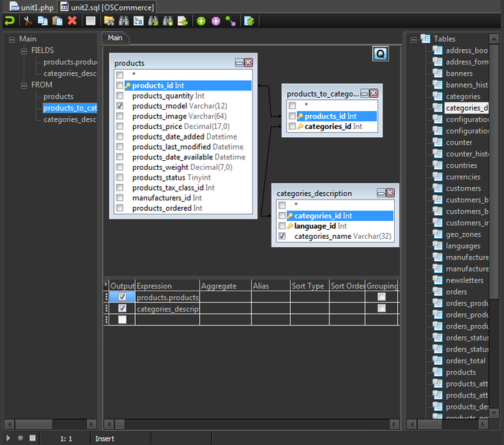Click the grid row indicator arrow
Screen dimensions: 504x445
106,285
